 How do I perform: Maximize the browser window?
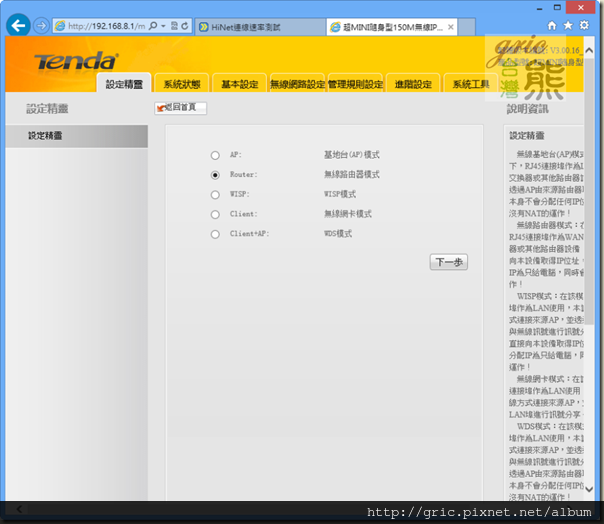[557, 7]
